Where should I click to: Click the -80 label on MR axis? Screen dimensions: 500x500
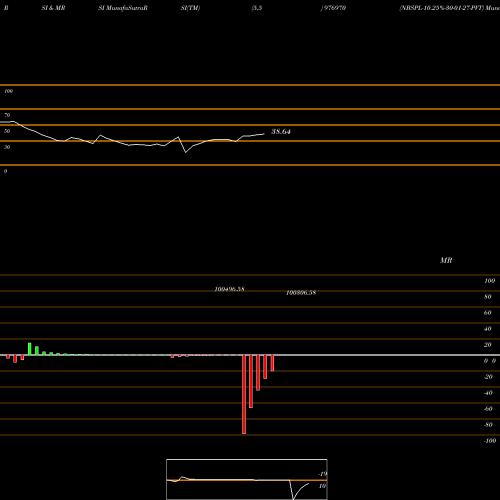point(488,425)
